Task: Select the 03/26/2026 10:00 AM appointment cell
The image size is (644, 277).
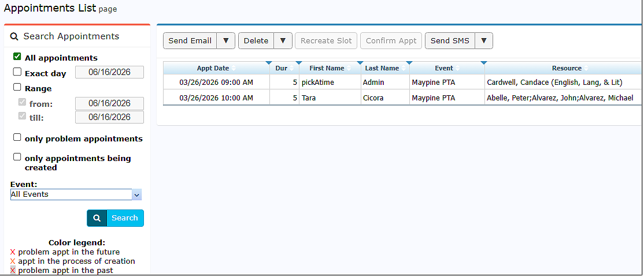Action: click(216, 98)
